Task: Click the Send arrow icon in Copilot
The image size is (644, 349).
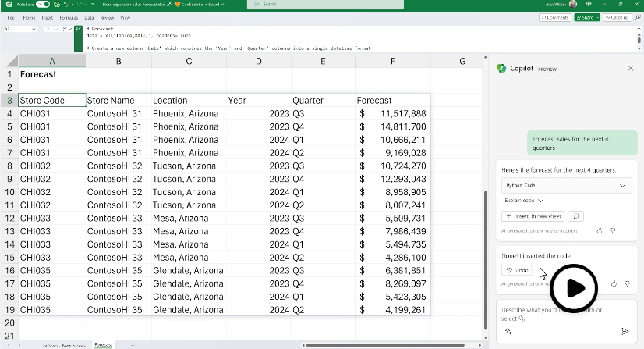Action: tap(625, 331)
